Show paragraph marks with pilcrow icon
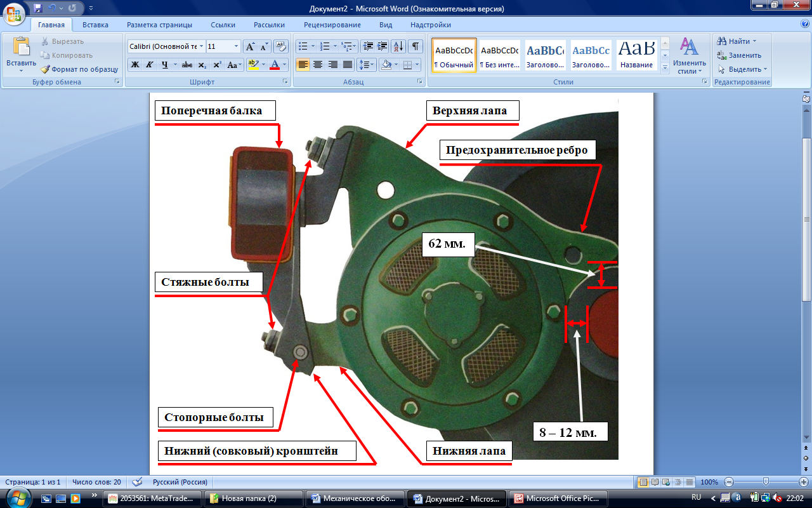 [x=415, y=46]
